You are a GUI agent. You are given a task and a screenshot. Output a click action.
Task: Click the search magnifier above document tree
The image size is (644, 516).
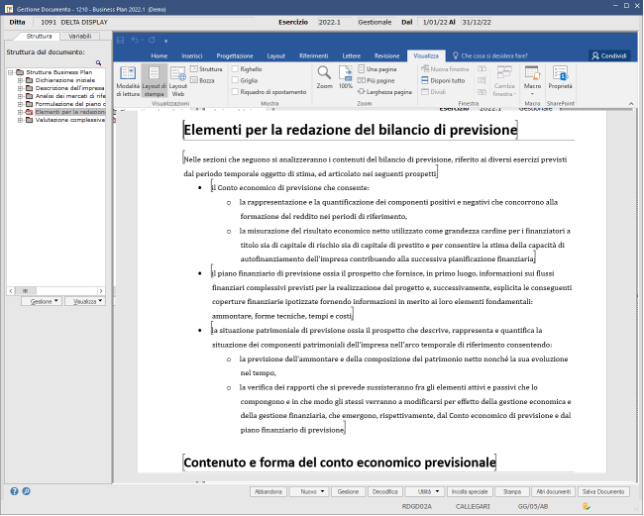tap(99, 63)
